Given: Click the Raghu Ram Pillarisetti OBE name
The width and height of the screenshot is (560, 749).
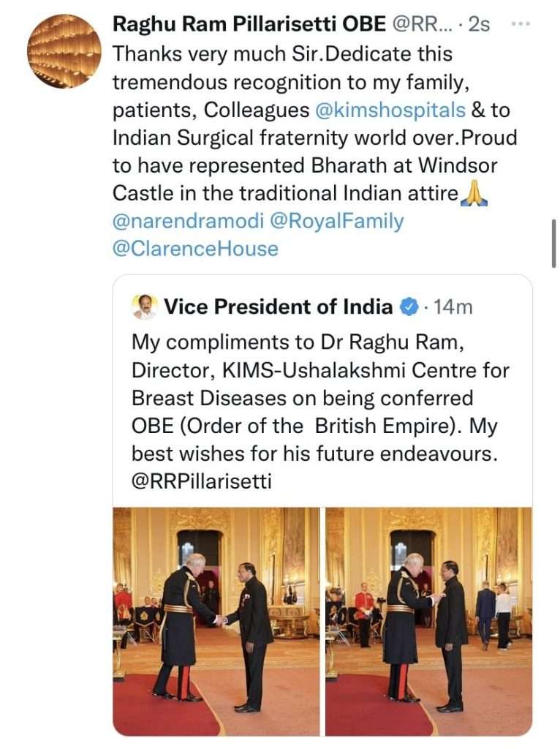Looking at the screenshot, I should pos(249,24).
